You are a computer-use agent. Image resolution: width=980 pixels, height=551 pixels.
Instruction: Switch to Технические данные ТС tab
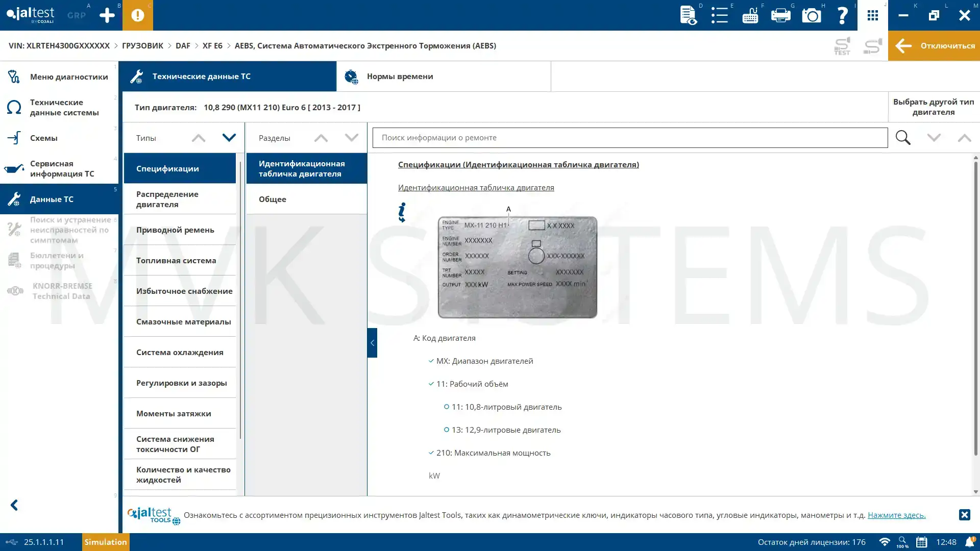point(229,77)
